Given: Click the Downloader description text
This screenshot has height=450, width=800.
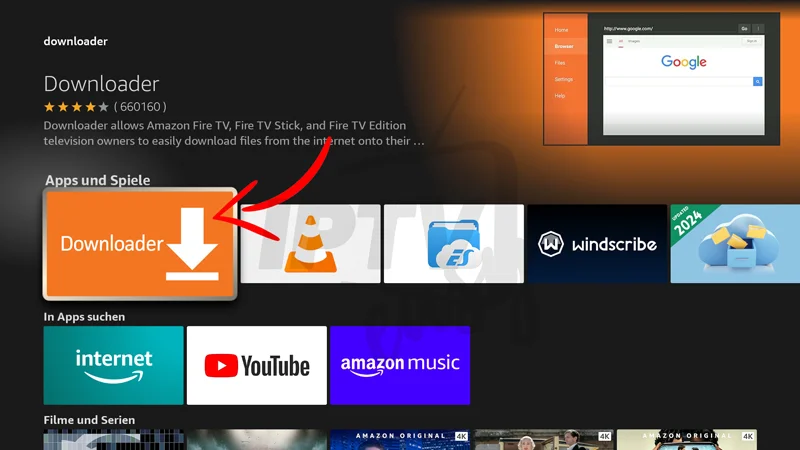Looking at the screenshot, I should [x=234, y=133].
